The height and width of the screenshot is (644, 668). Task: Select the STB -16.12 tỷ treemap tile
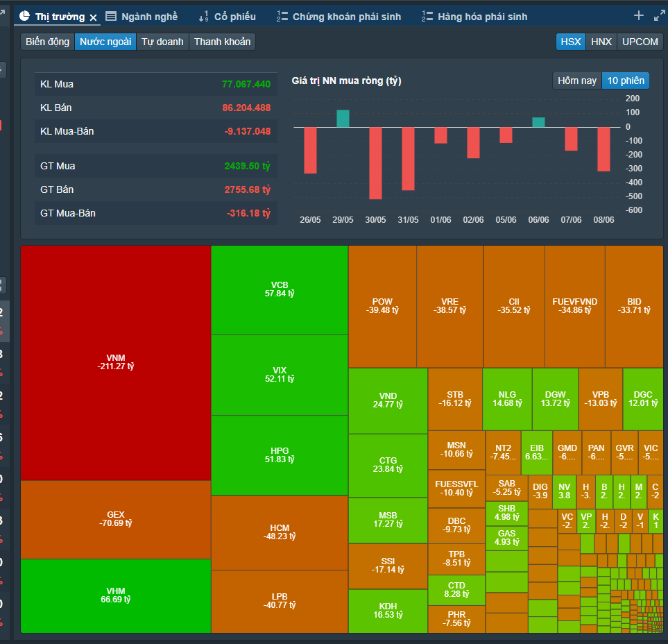click(x=455, y=399)
